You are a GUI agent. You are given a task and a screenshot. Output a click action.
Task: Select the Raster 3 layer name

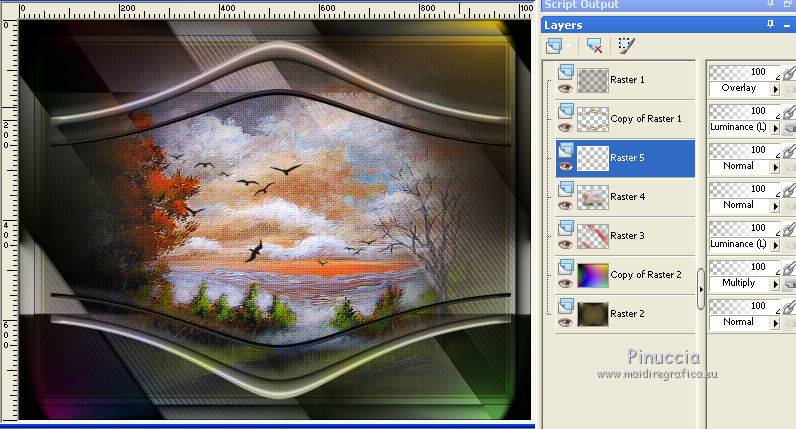tap(627, 236)
